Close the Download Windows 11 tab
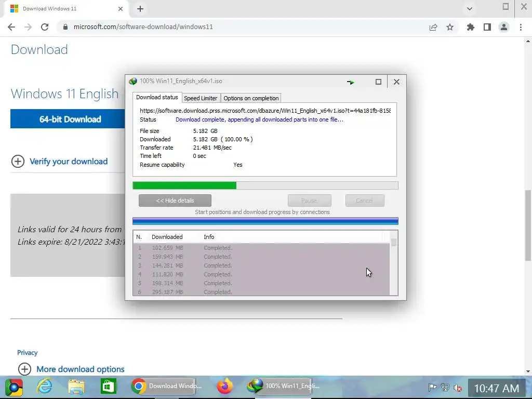Viewport: 532px width, 399px height. (121, 9)
